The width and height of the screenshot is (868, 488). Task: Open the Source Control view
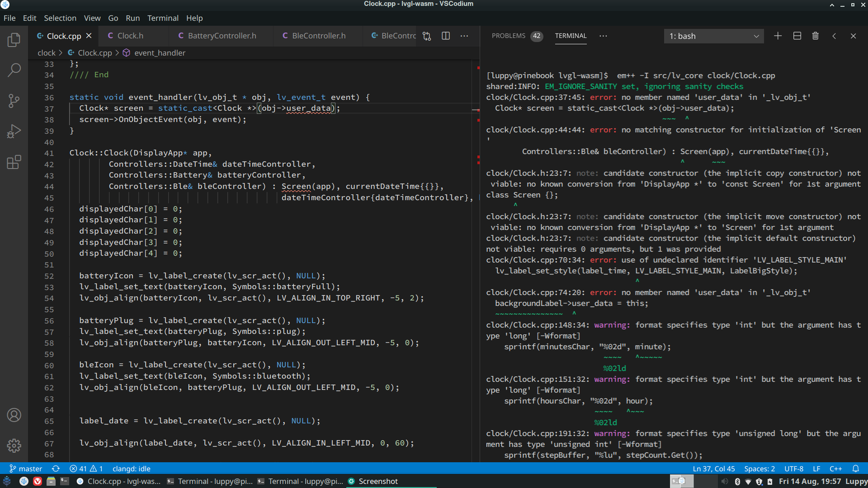(x=14, y=101)
